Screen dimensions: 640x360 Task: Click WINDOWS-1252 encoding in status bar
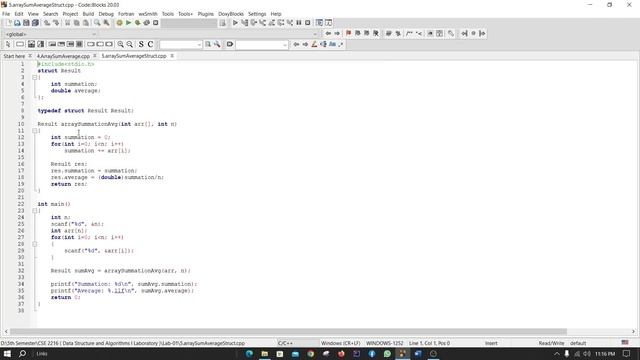[384, 343]
